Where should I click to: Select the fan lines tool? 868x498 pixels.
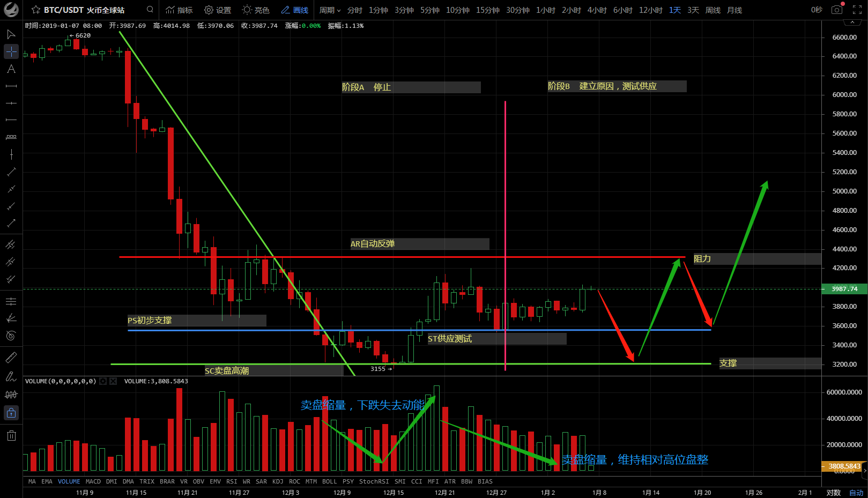(11, 318)
